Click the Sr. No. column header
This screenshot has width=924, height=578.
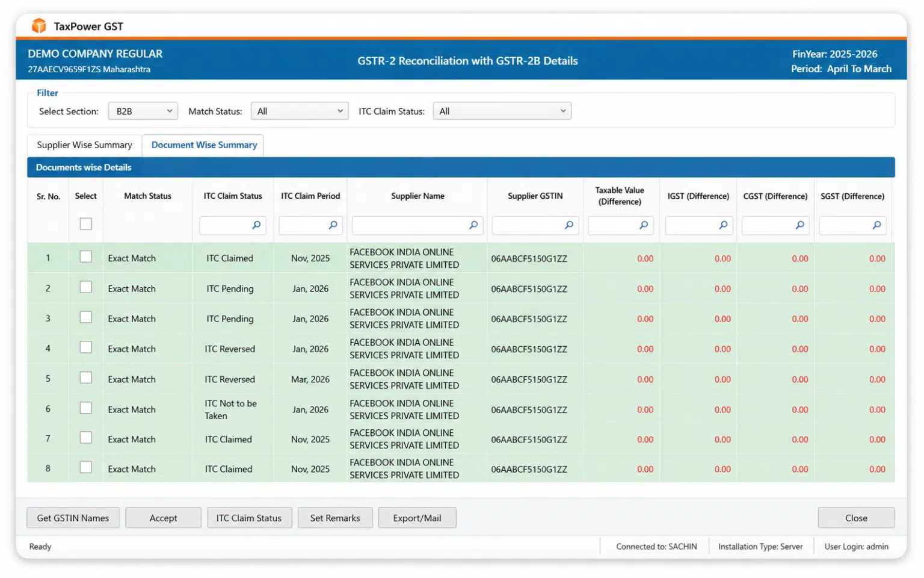click(48, 196)
